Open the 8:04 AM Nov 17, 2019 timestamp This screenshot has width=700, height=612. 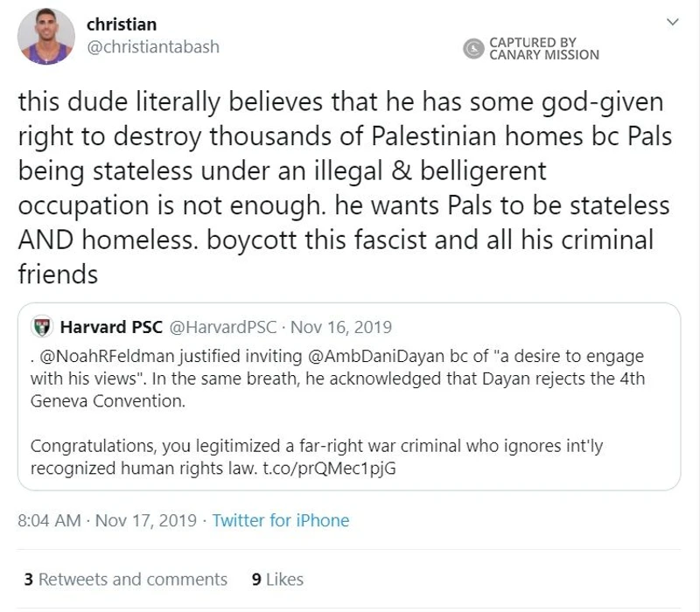[x=107, y=520]
